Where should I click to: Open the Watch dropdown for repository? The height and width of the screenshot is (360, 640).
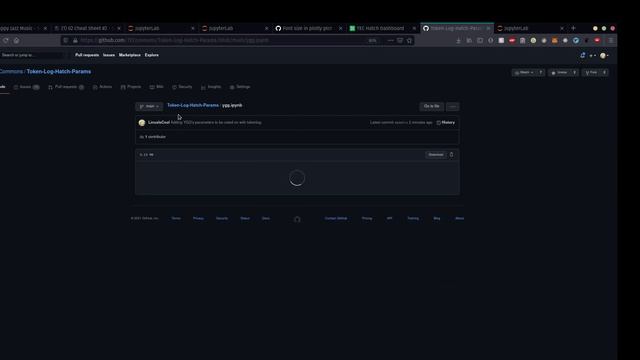point(524,72)
